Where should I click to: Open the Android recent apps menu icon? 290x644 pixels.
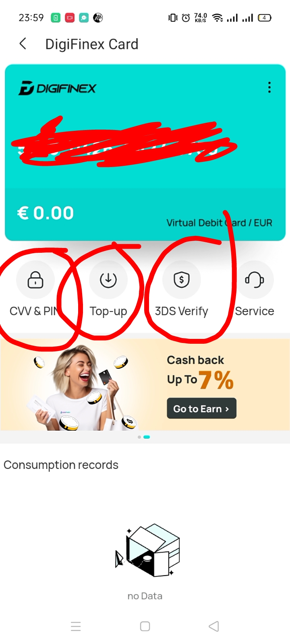(76, 626)
